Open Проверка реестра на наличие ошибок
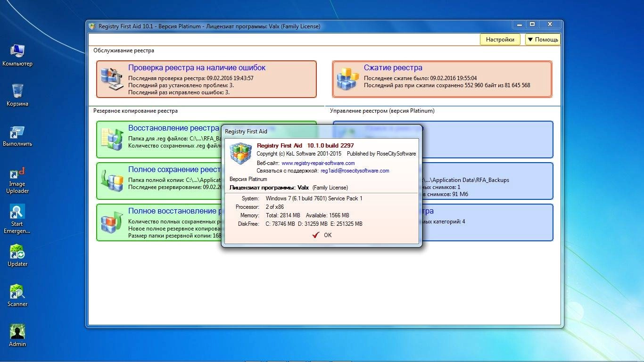The width and height of the screenshot is (644, 362). [197, 67]
